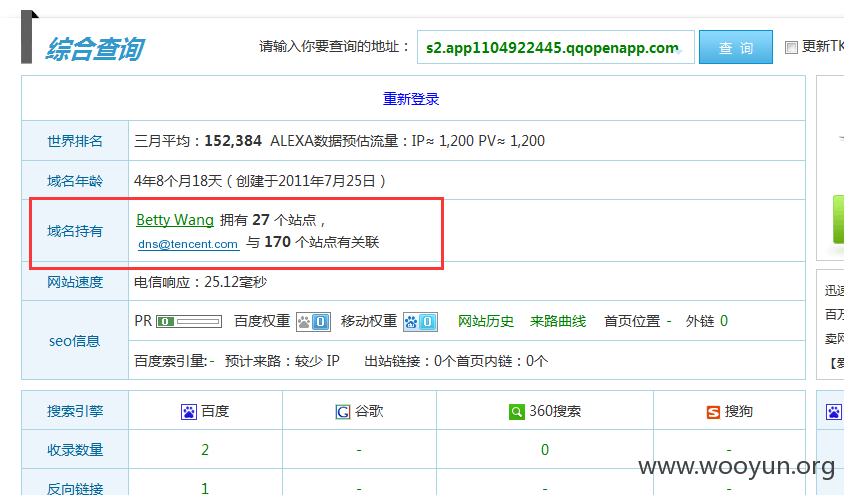
Task: Click the domain address input field
Action: click(555, 47)
